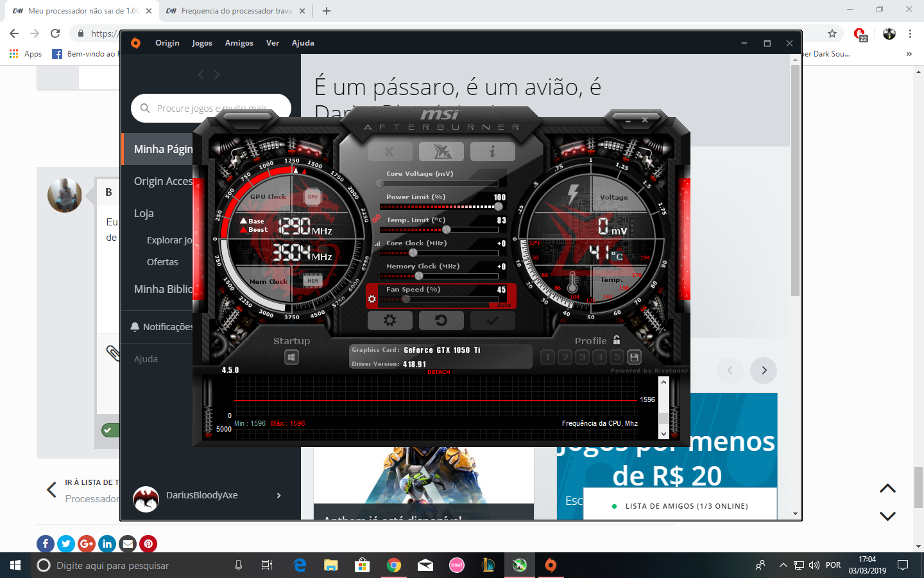The height and width of the screenshot is (578, 924).
Task: Share the page on Pinterest
Action: [x=148, y=544]
